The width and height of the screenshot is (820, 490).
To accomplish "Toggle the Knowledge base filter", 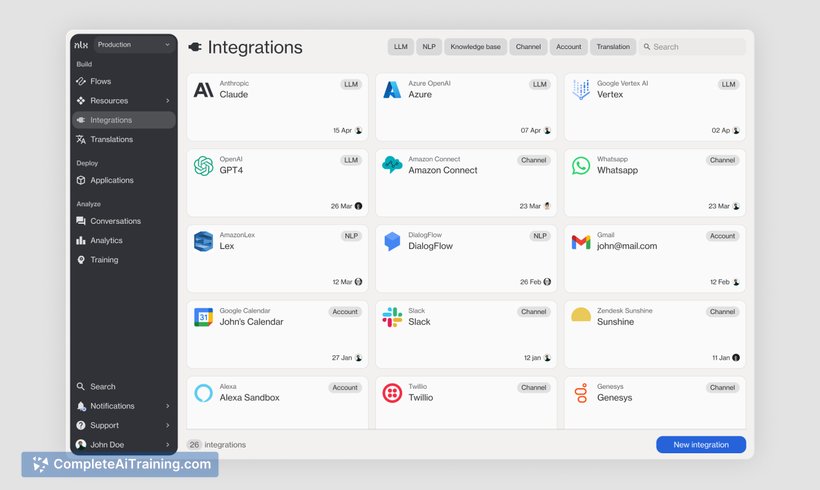I will tap(475, 47).
